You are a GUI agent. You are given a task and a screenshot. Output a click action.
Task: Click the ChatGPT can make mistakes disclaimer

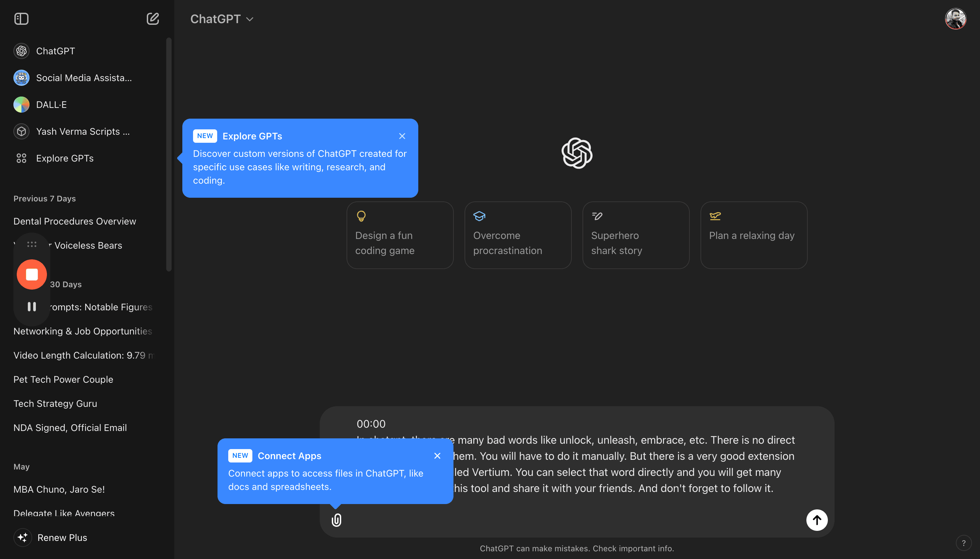coord(577,549)
